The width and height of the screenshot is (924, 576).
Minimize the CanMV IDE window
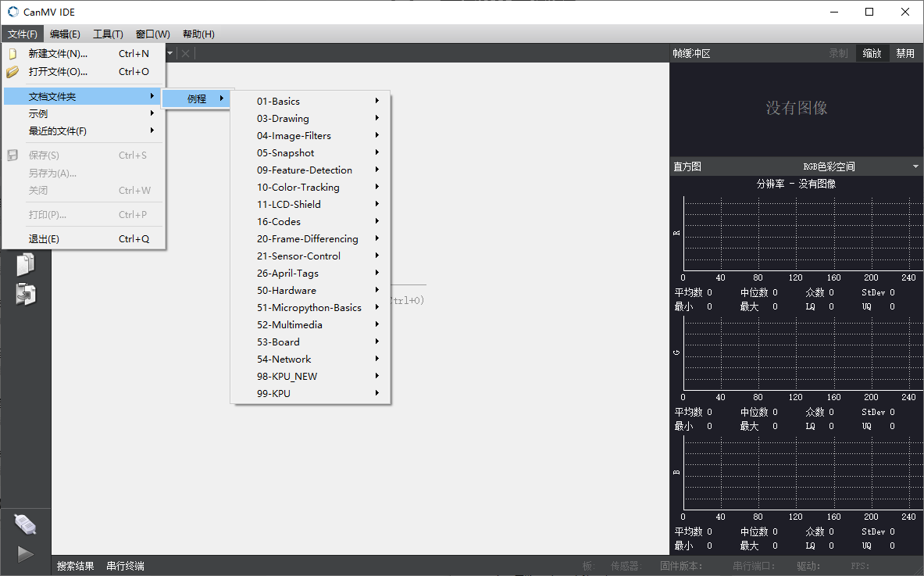pyautogui.click(x=834, y=12)
